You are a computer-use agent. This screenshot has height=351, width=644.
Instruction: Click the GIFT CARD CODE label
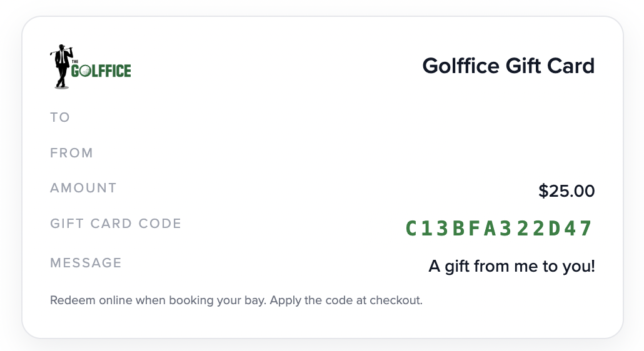(x=116, y=224)
